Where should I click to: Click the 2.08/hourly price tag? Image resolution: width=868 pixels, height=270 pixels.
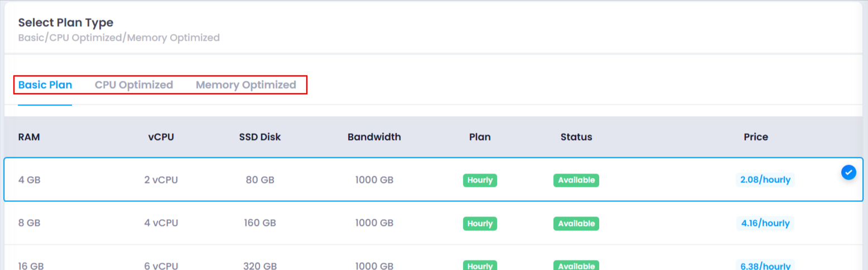coord(765,180)
